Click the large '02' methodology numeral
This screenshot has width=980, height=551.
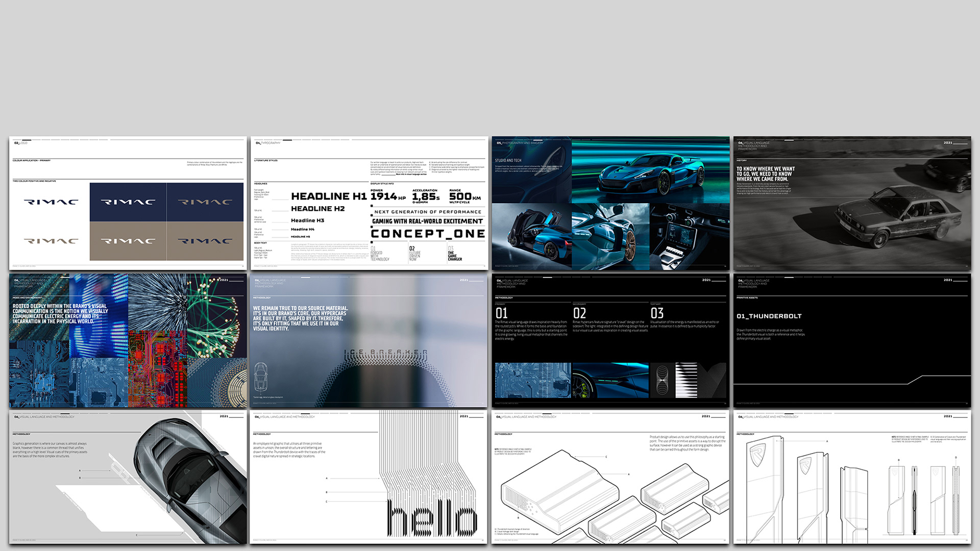(579, 313)
